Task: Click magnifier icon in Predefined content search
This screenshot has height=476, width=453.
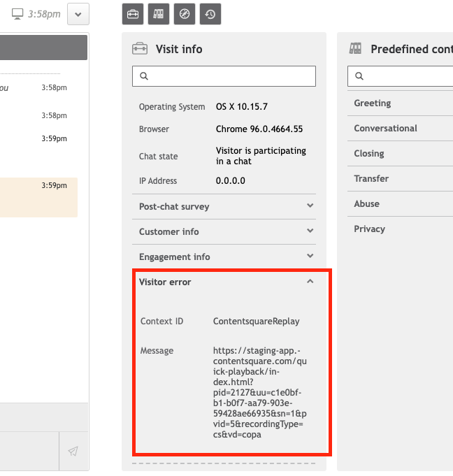Action: pyautogui.click(x=359, y=76)
